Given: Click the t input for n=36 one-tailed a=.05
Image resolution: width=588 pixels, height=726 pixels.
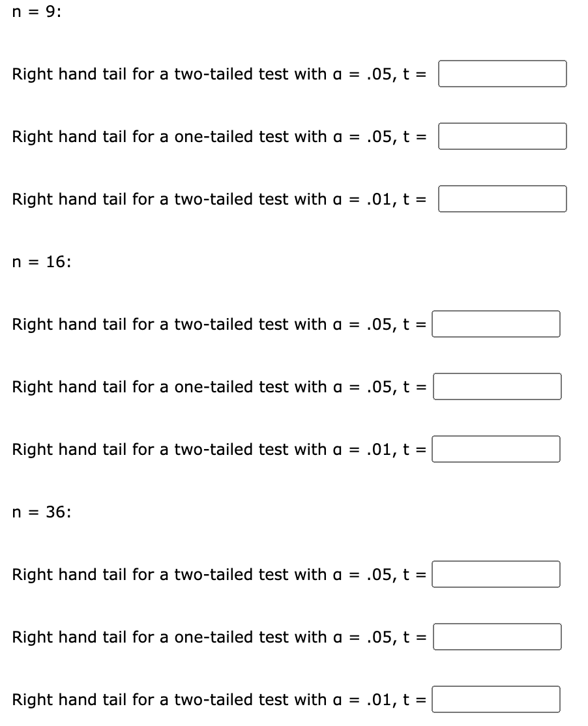Looking at the screenshot, I should click(x=496, y=637).
